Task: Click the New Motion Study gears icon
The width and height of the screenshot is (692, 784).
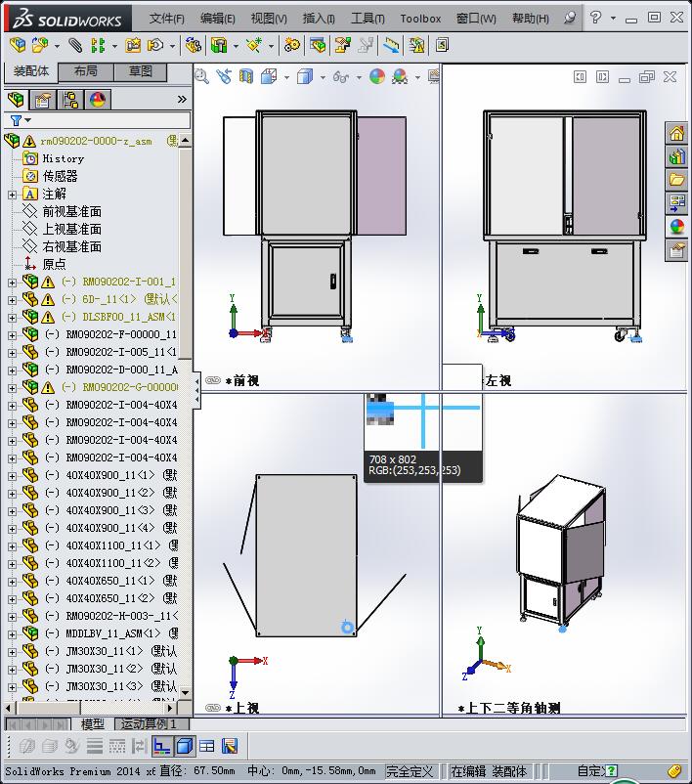Action: pyautogui.click(x=292, y=46)
